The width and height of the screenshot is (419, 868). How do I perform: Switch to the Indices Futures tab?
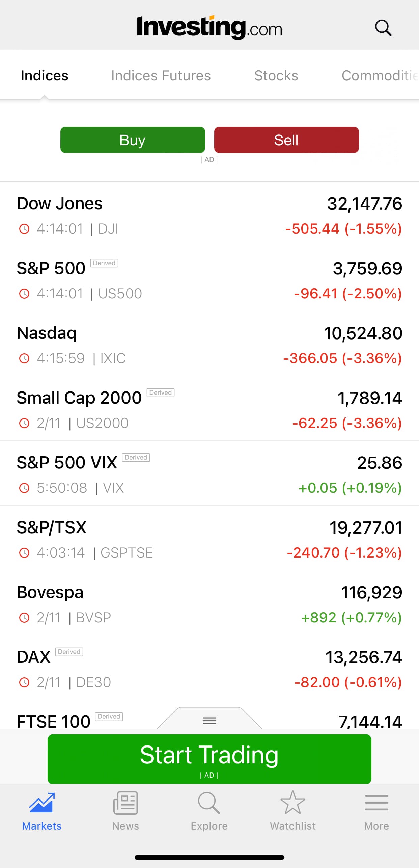click(x=161, y=76)
